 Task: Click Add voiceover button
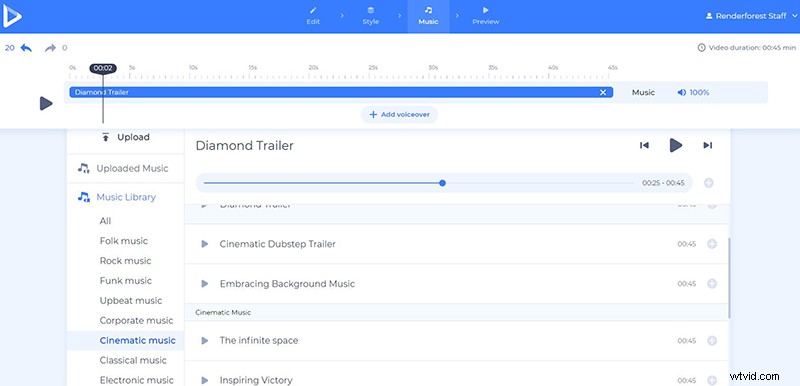click(399, 115)
